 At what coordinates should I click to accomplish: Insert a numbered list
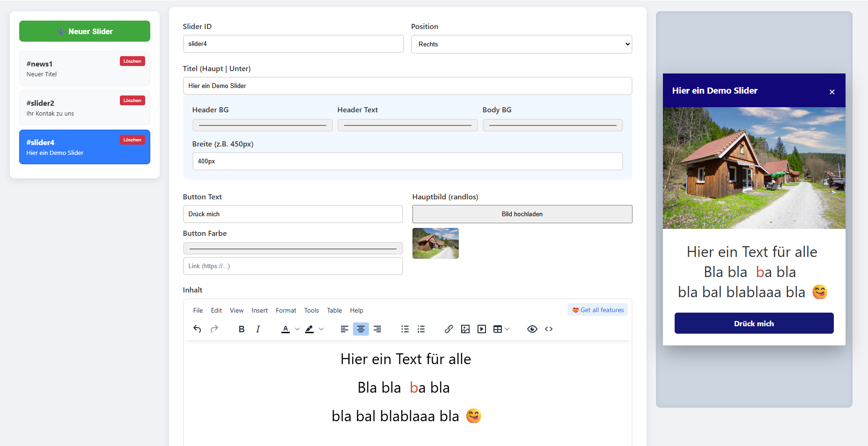click(421, 329)
